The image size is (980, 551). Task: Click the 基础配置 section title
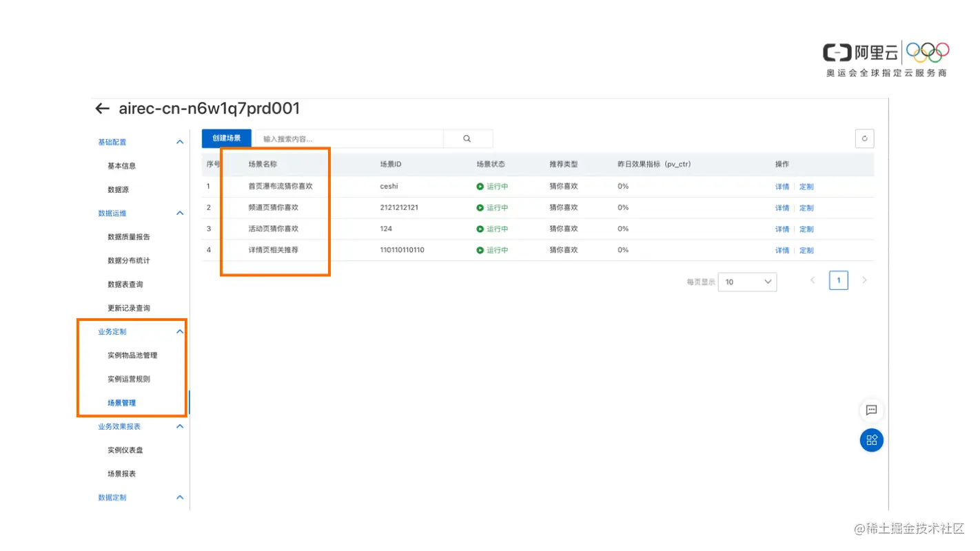coord(112,142)
